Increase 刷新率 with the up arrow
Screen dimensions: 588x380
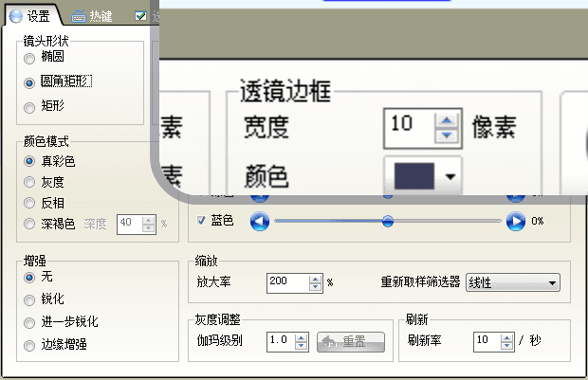506,337
